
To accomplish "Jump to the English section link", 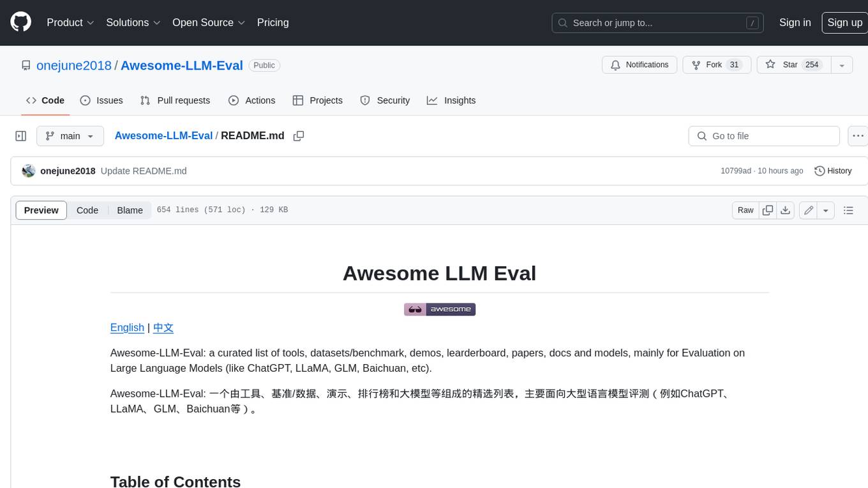I will tap(127, 328).
